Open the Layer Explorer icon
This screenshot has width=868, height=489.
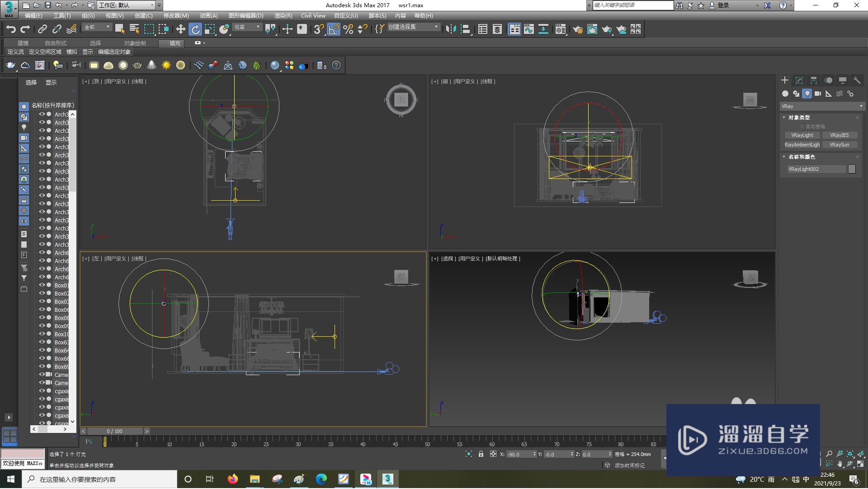click(x=497, y=29)
